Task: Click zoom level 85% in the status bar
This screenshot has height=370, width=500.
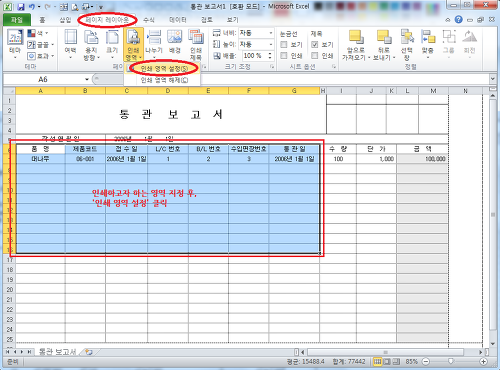Action: pyautogui.click(x=411, y=361)
